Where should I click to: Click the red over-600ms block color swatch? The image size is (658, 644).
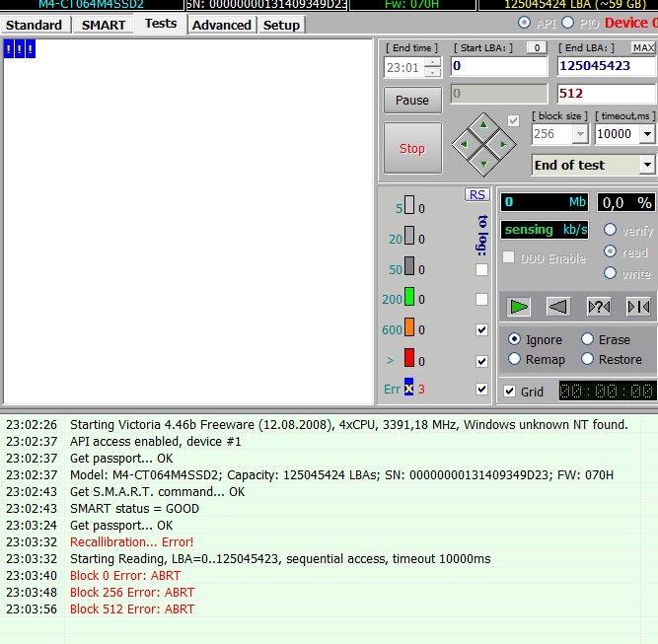[409, 360]
